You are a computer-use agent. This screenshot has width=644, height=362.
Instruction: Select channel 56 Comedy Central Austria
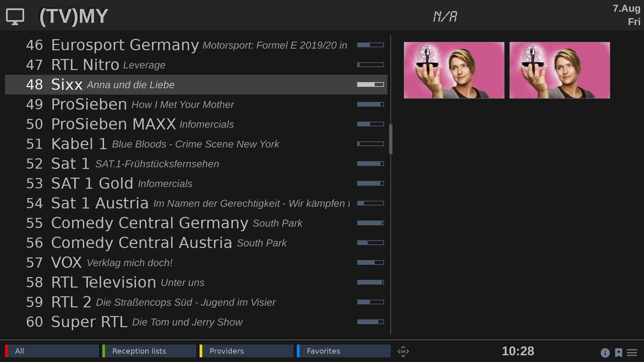tap(196, 243)
